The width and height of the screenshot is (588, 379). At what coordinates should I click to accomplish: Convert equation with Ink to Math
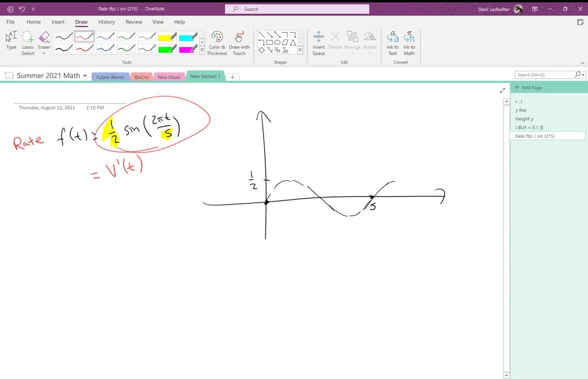pos(409,42)
